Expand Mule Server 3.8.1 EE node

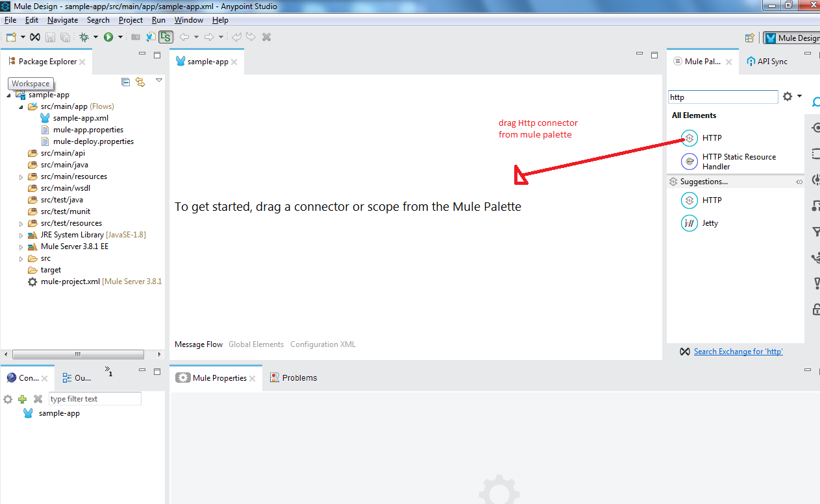point(21,247)
